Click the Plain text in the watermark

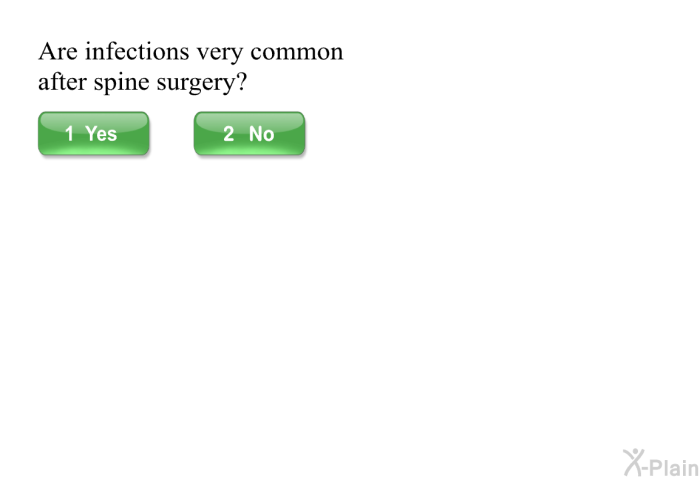[x=672, y=467]
